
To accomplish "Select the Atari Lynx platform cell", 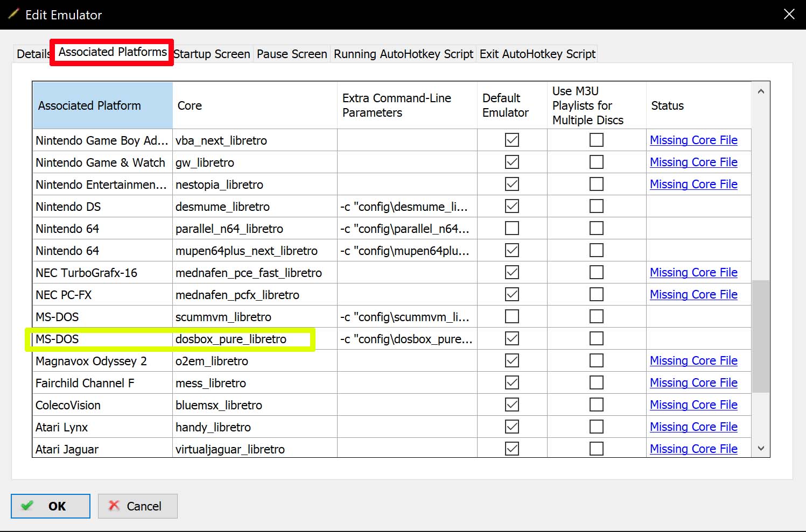I will (102, 427).
